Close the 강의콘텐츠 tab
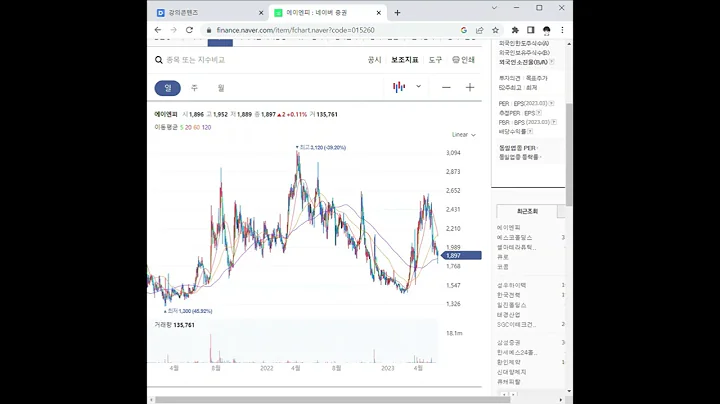Screen dimensions: 720x404 [x=261, y=13]
